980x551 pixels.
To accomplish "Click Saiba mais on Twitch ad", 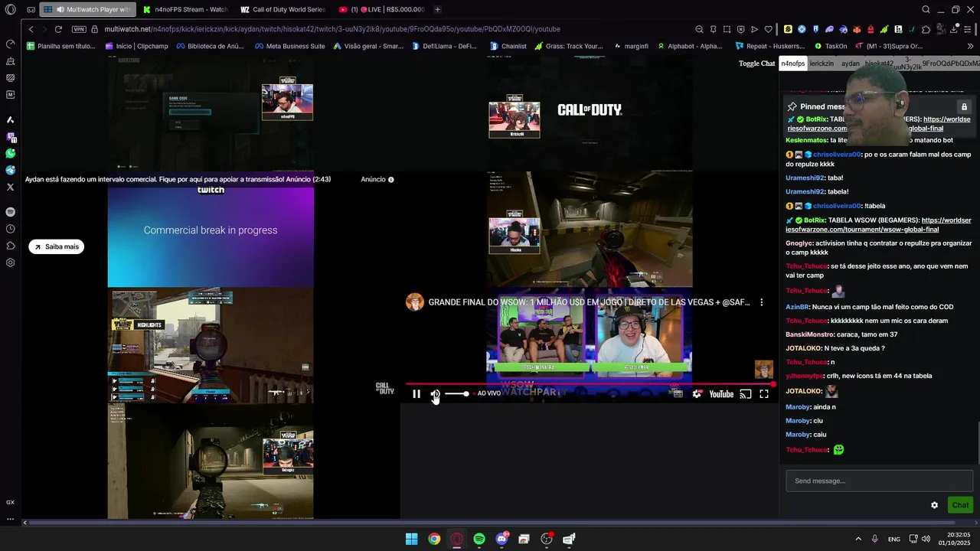I will (x=57, y=246).
